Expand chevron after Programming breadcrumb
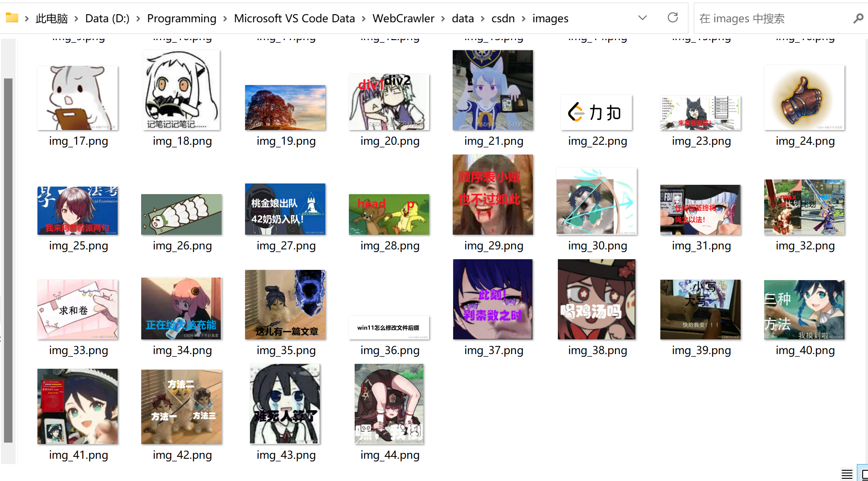 [225, 18]
